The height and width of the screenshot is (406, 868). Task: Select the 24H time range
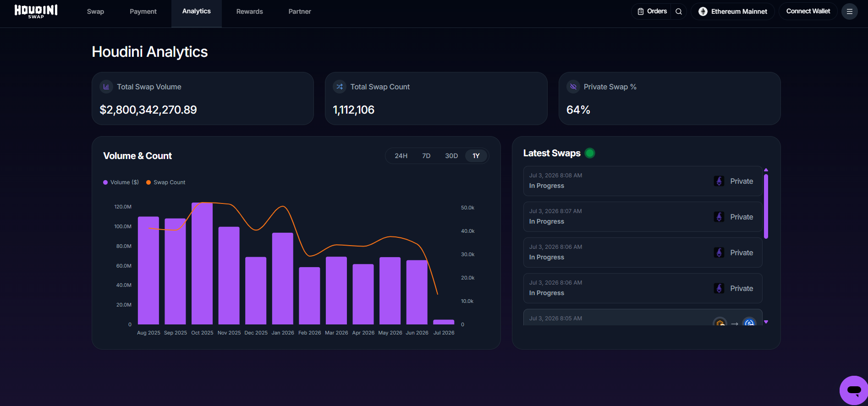click(401, 156)
